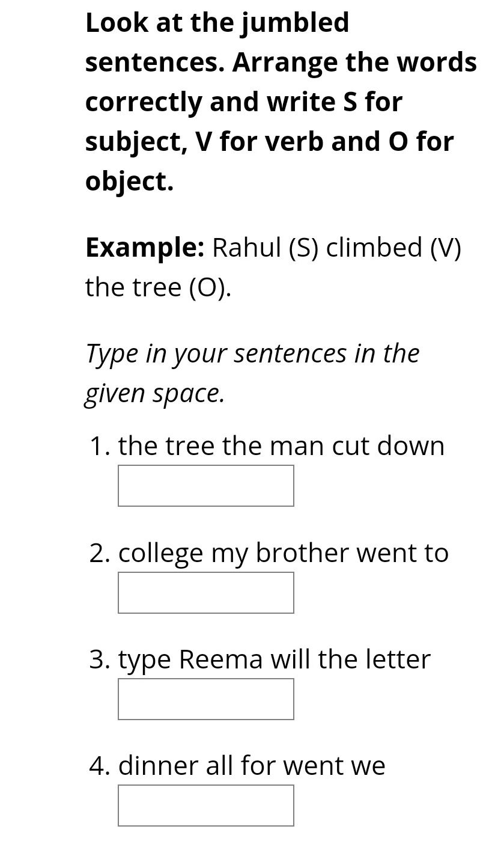Click the answer box below question 2
Image resolution: width=504 pixels, height=844 pixels.
(x=205, y=592)
